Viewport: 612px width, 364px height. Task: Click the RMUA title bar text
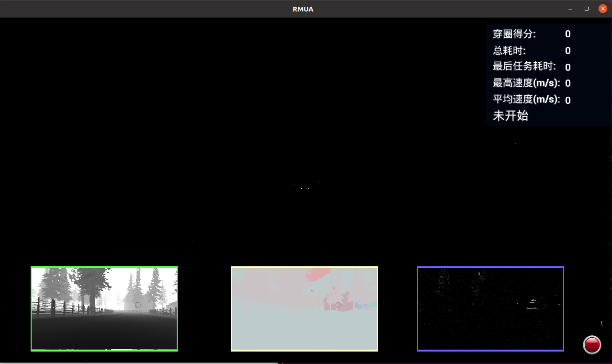click(303, 9)
